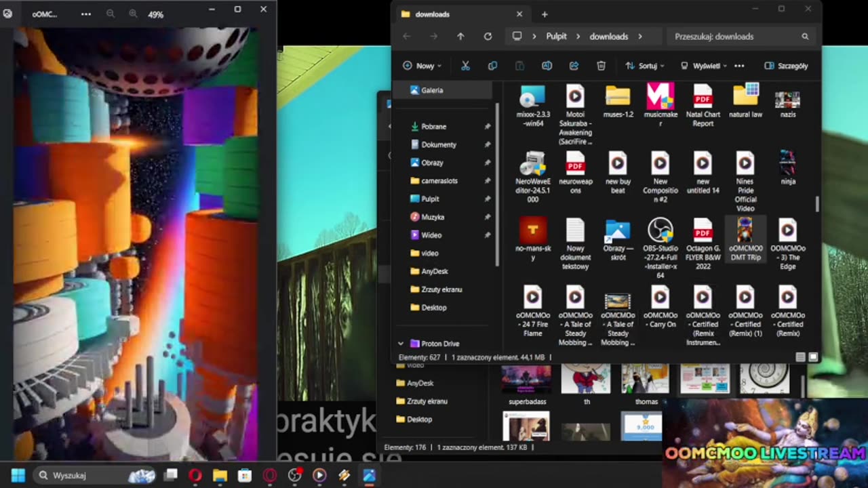Unpin Wideo from quick access

(487, 235)
